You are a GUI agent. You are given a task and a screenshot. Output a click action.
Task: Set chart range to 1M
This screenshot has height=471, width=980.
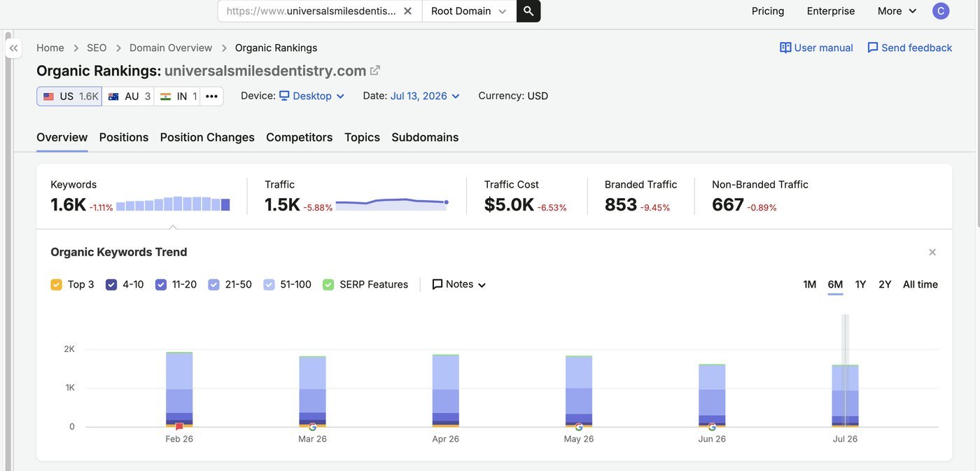pos(810,284)
